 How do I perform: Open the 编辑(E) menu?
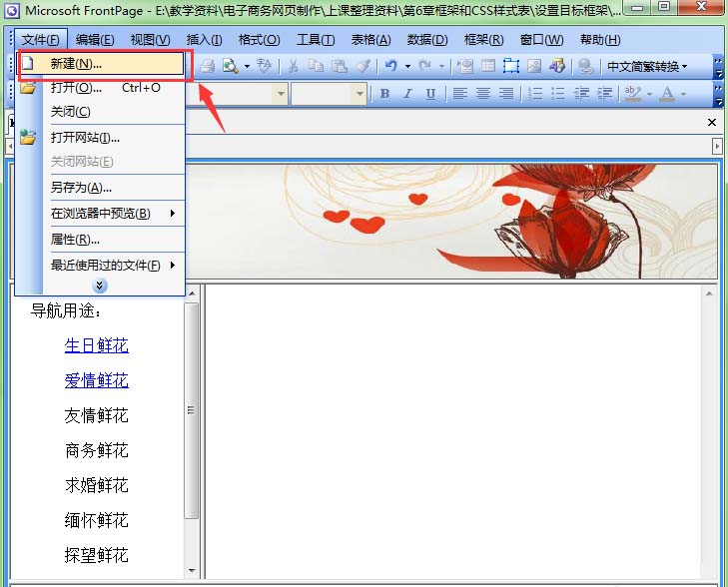tap(95, 40)
